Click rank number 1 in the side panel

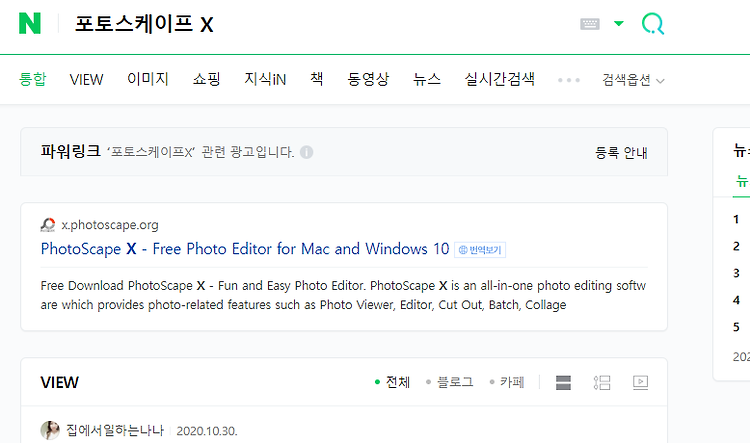click(x=736, y=220)
